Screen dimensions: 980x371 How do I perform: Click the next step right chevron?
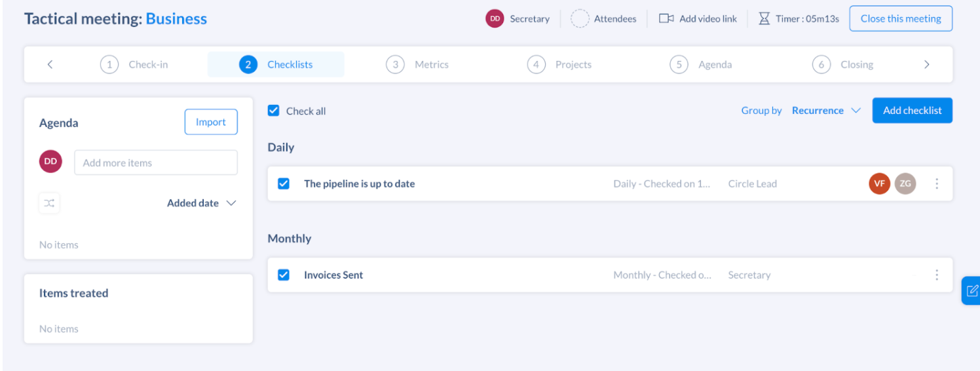(x=926, y=64)
